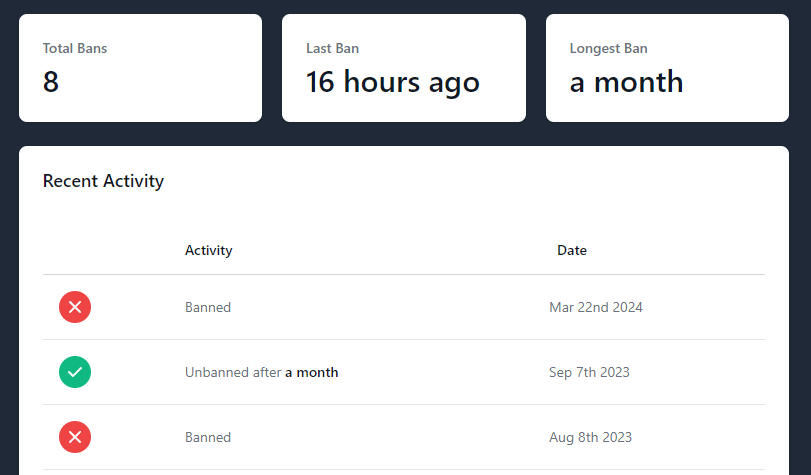Viewport: 811px width, 475px height.
Task: Select the Last Ban card
Action: pyautogui.click(x=403, y=68)
